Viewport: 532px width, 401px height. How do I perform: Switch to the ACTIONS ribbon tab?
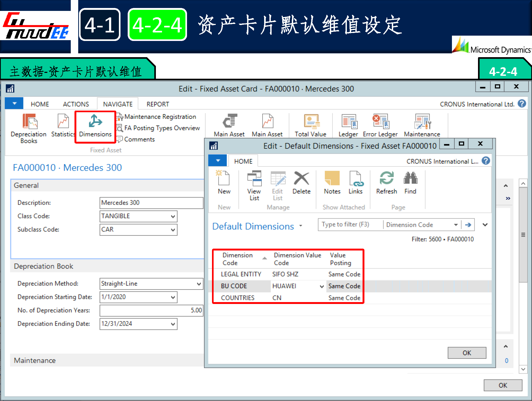click(76, 104)
